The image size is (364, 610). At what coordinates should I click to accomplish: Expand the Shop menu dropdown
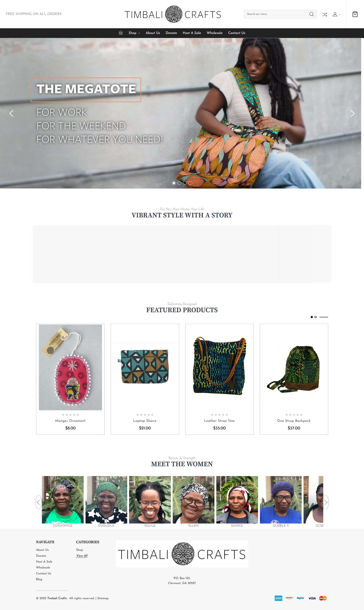pos(134,33)
